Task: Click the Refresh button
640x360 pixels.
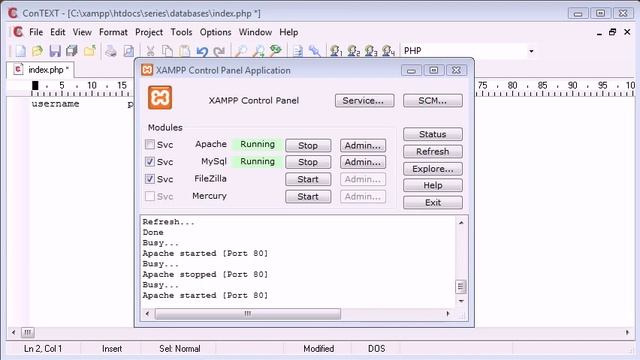Action: [x=433, y=152]
